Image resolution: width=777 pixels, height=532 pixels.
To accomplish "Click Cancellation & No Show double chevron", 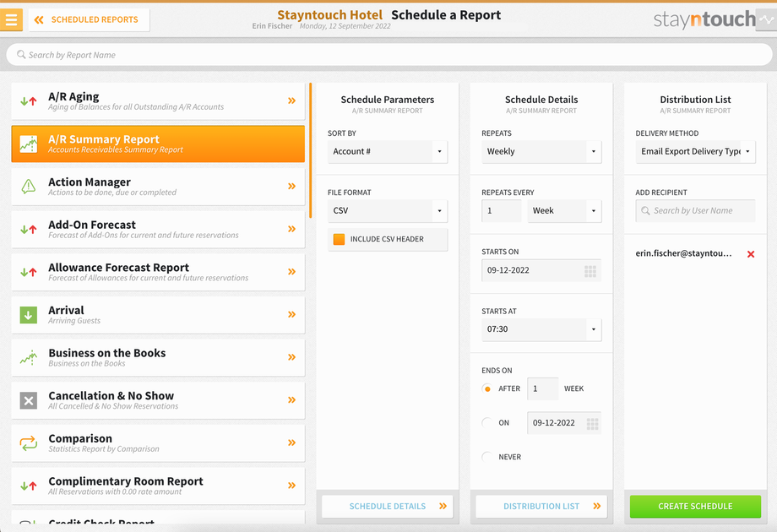I will [292, 399].
